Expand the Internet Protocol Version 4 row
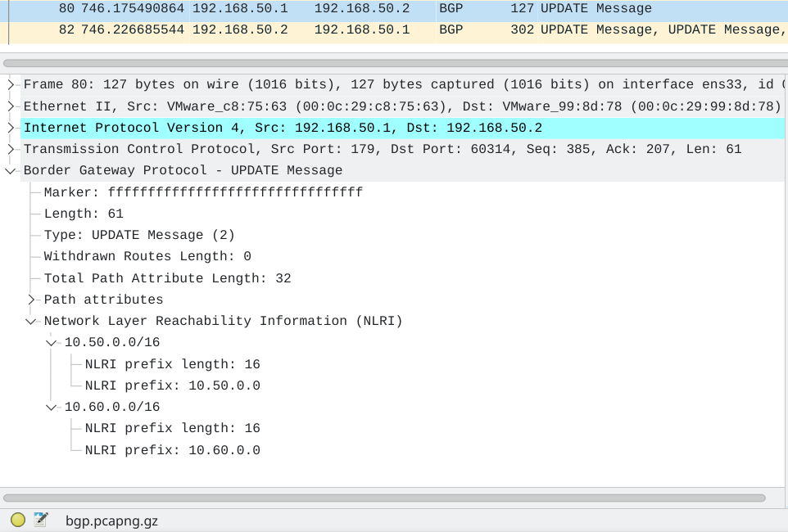The height and width of the screenshot is (532, 788). click(11, 127)
